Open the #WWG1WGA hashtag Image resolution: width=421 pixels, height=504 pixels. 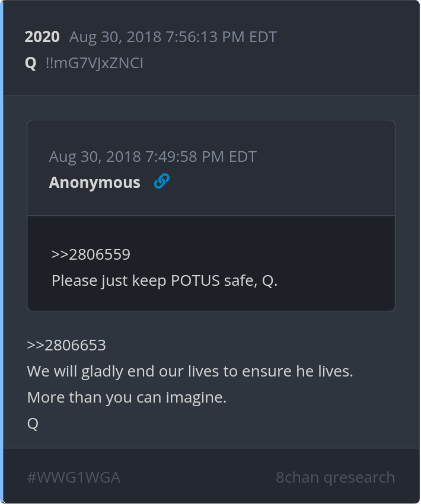tap(74, 477)
